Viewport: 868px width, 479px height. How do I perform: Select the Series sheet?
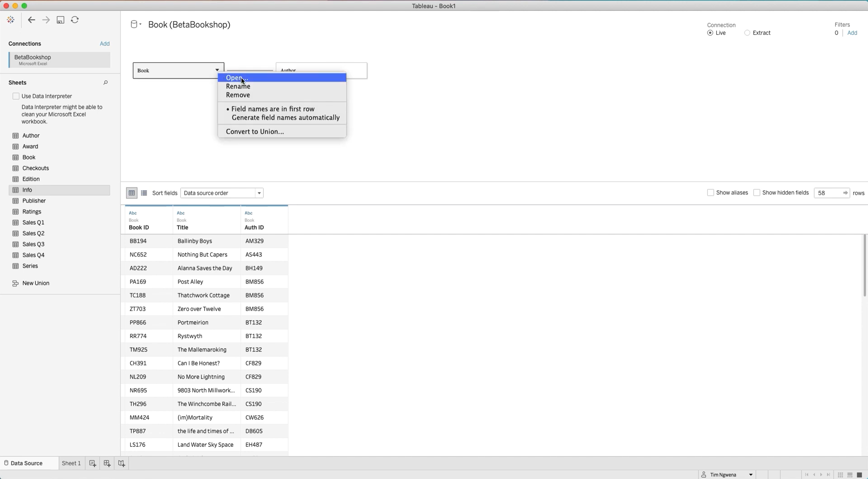[x=59, y=266]
